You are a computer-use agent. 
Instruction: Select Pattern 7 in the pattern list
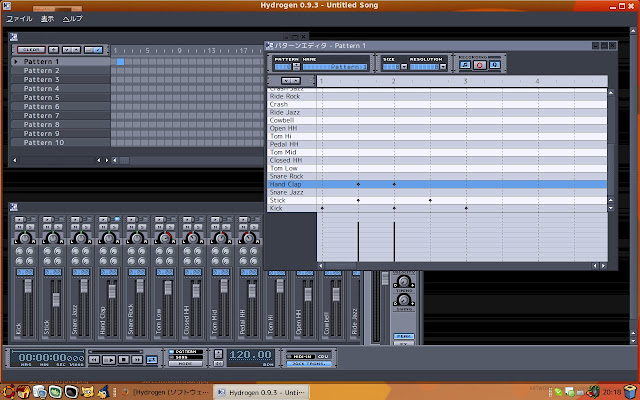(x=61, y=116)
